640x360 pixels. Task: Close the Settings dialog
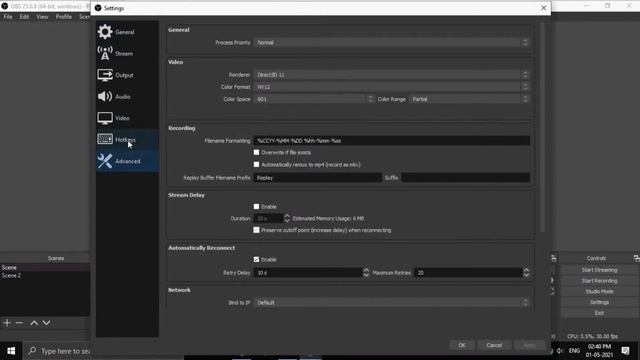(x=543, y=8)
